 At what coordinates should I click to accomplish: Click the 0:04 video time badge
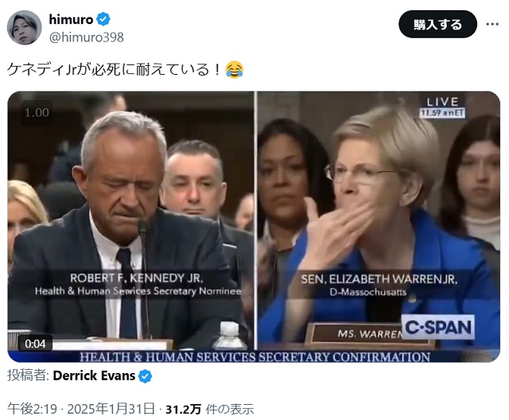click(x=35, y=344)
